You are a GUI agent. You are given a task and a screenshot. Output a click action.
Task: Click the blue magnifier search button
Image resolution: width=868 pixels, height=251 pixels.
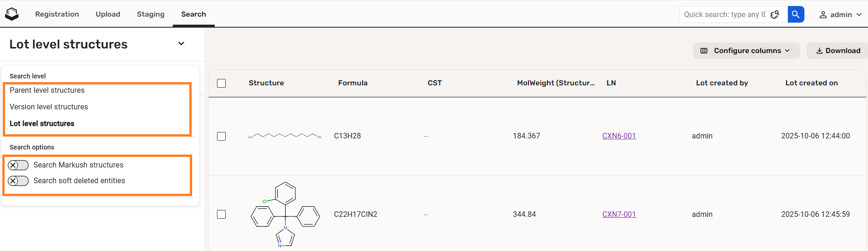click(796, 14)
